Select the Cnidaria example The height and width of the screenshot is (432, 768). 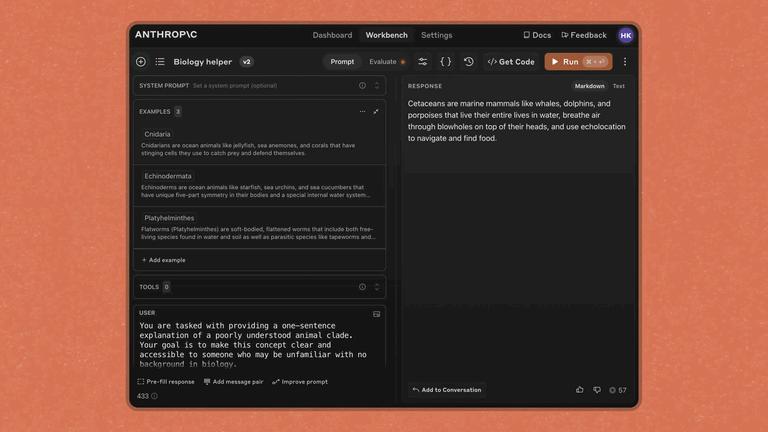point(260,143)
